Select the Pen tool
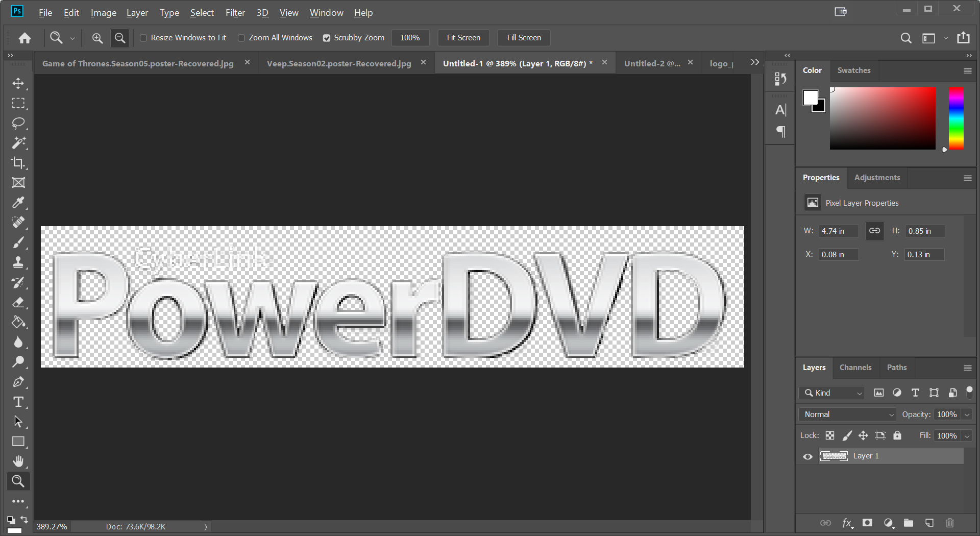The height and width of the screenshot is (536, 980). (18, 382)
